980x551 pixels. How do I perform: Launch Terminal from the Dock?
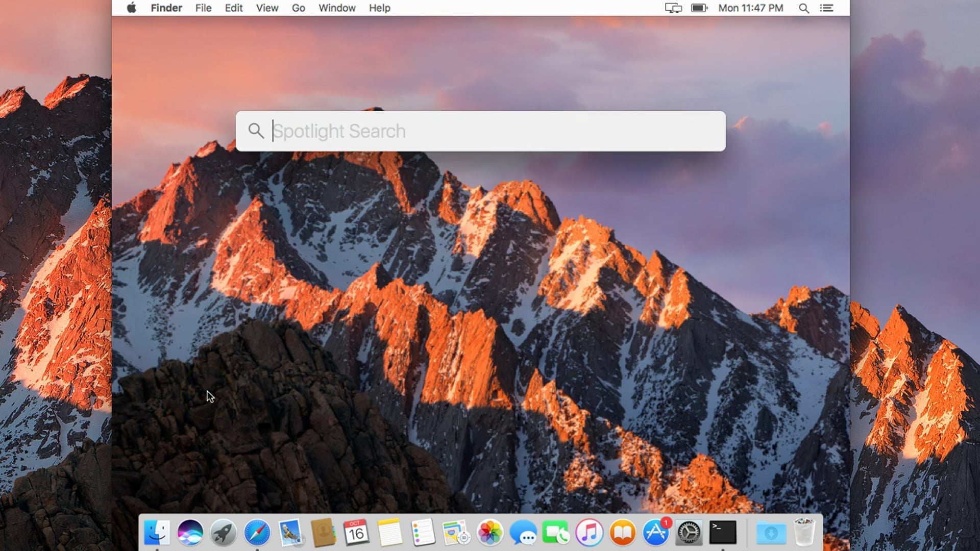[x=723, y=533]
